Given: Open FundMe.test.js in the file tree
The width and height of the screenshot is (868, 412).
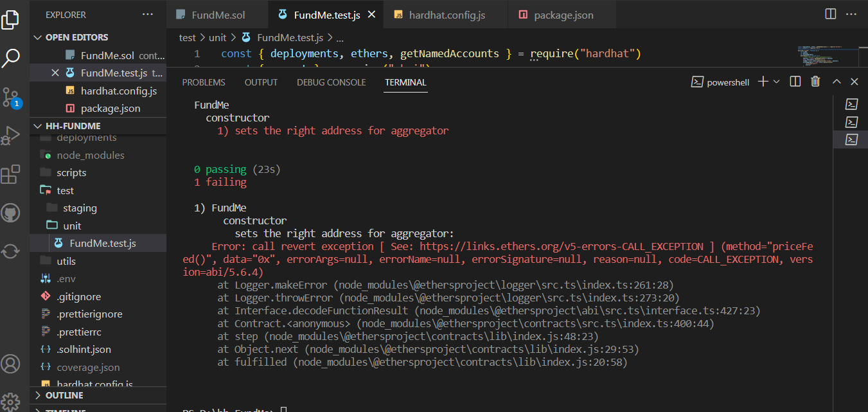Looking at the screenshot, I should pyautogui.click(x=98, y=244).
